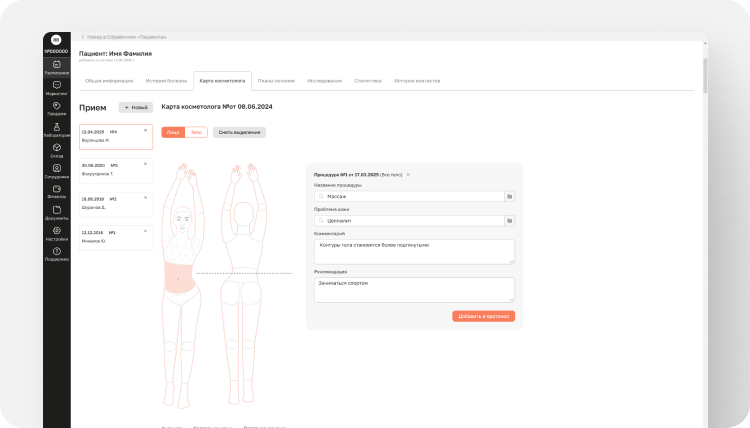The image size is (750, 428).
Task: Click the Комментарий text area
Action: coord(414,252)
